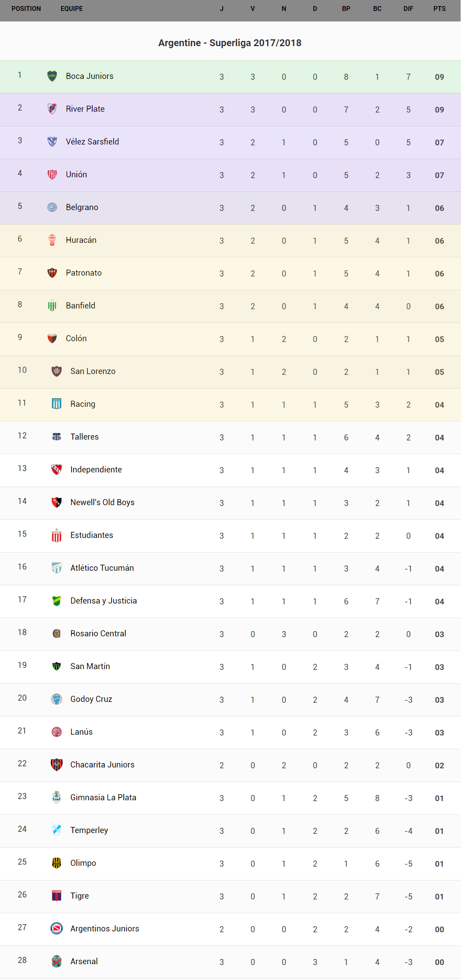This screenshot has height=980, width=461.
Task: Click the Independiente red crest
Action: point(57,470)
